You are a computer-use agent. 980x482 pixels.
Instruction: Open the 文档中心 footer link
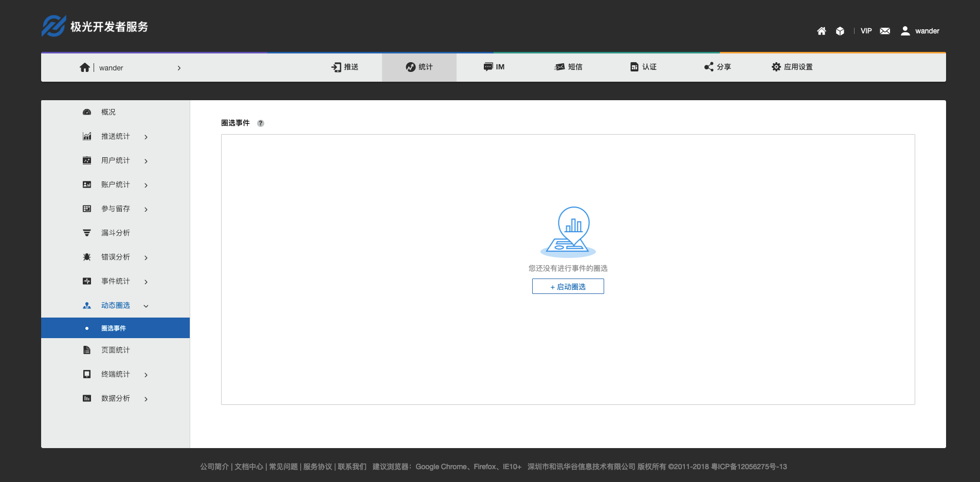(x=249, y=467)
